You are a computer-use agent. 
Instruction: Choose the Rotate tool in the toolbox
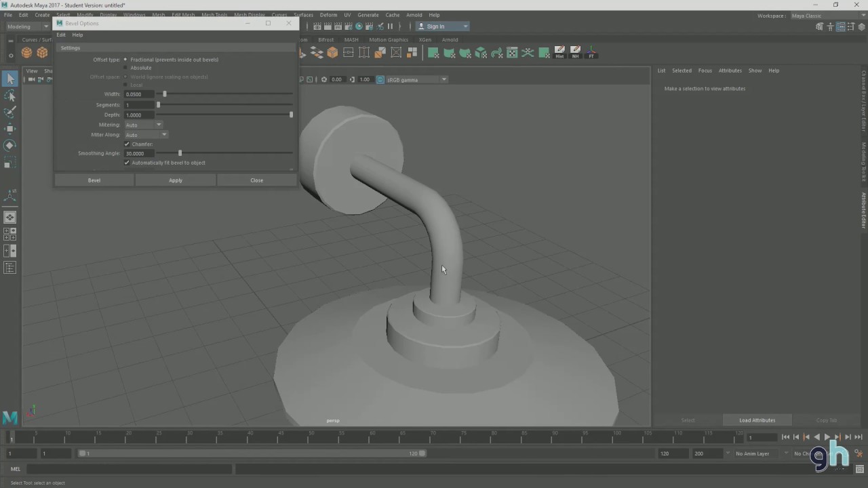(10, 145)
